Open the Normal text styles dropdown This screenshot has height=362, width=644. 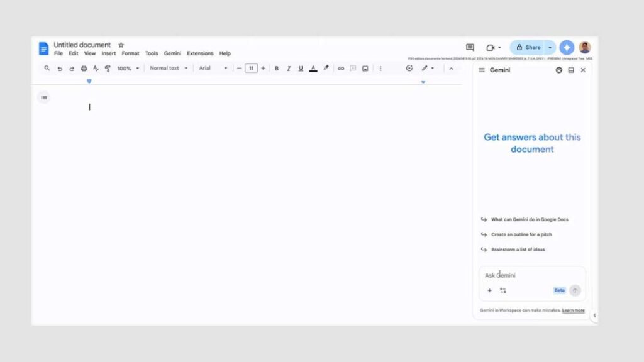click(x=169, y=68)
